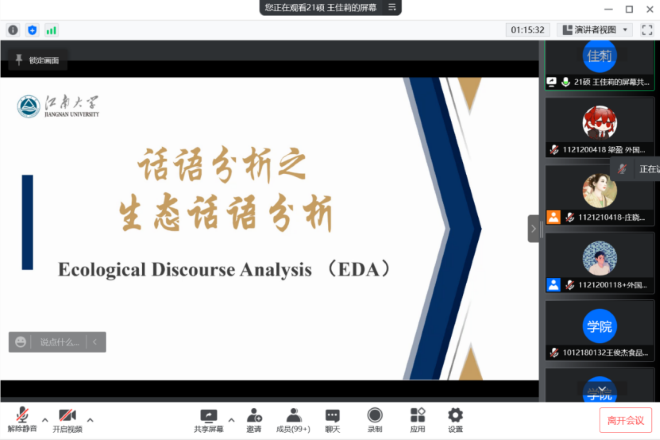Open the apps panel (应用)

coord(418,416)
